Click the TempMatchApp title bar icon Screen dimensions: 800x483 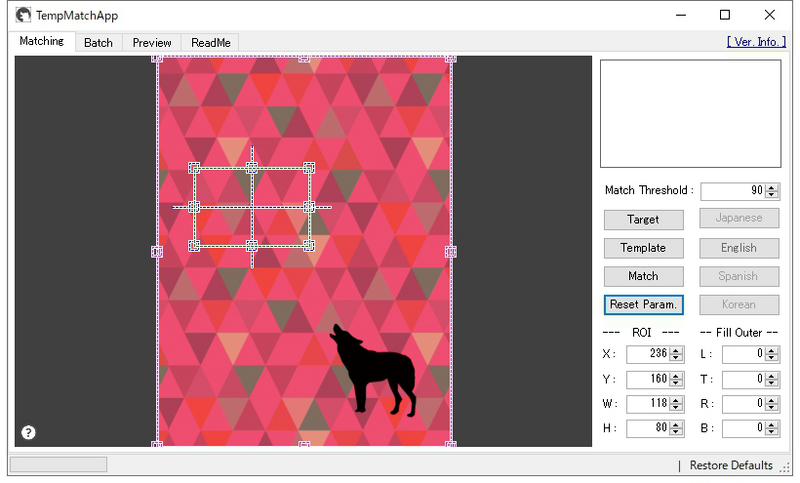(22, 15)
